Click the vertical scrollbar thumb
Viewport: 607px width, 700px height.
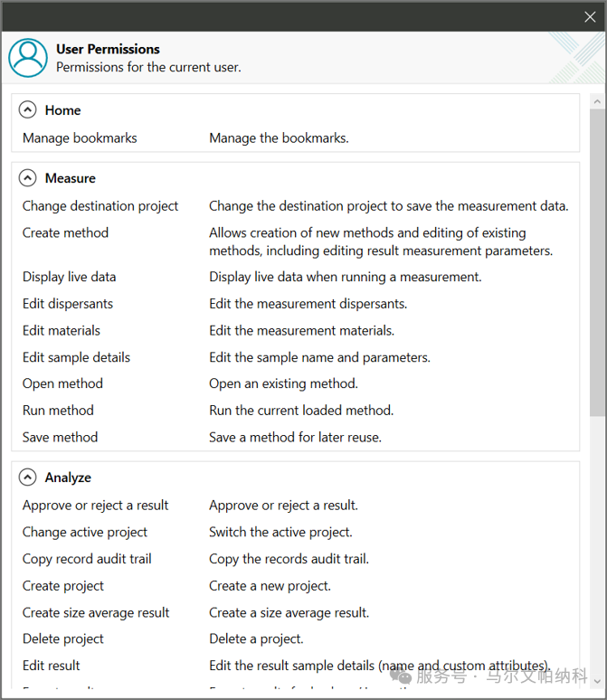[597, 262]
